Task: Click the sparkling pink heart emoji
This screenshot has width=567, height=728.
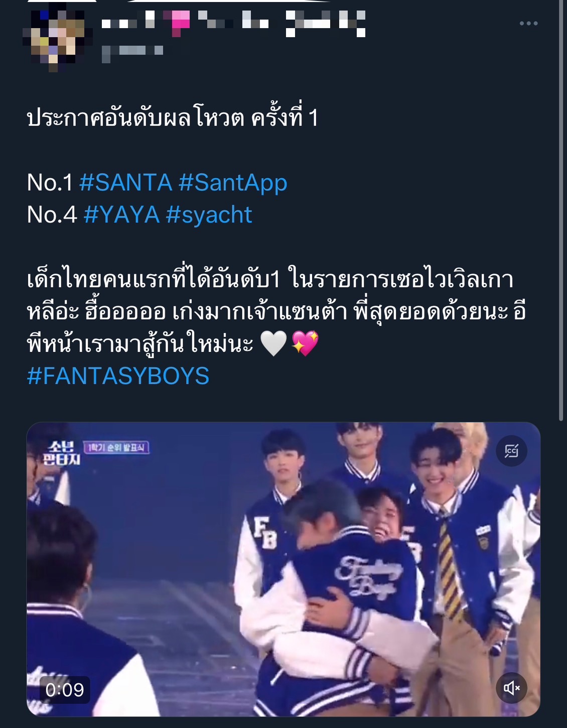Action: point(305,343)
